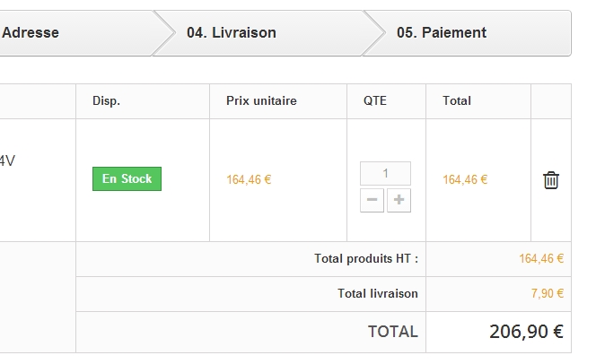This screenshot has height=364, width=596.
Task: Click the QTE column header
Action: [375, 101]
